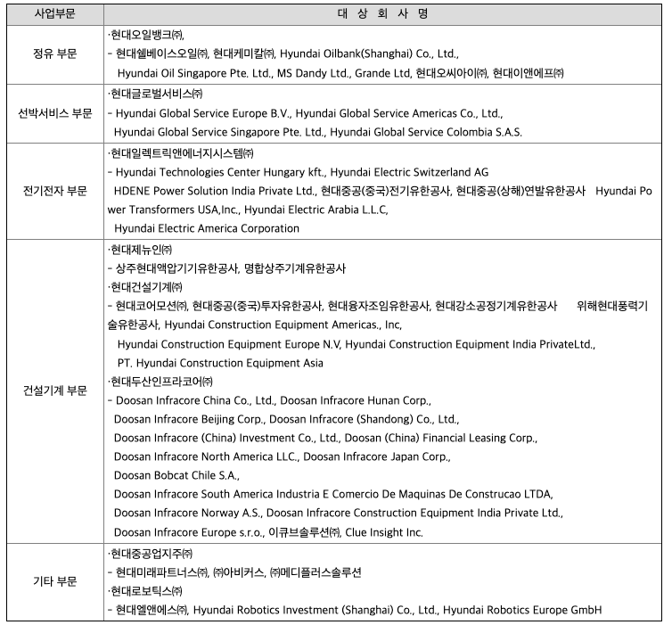Click the ㈜아비커스 text

239,573
